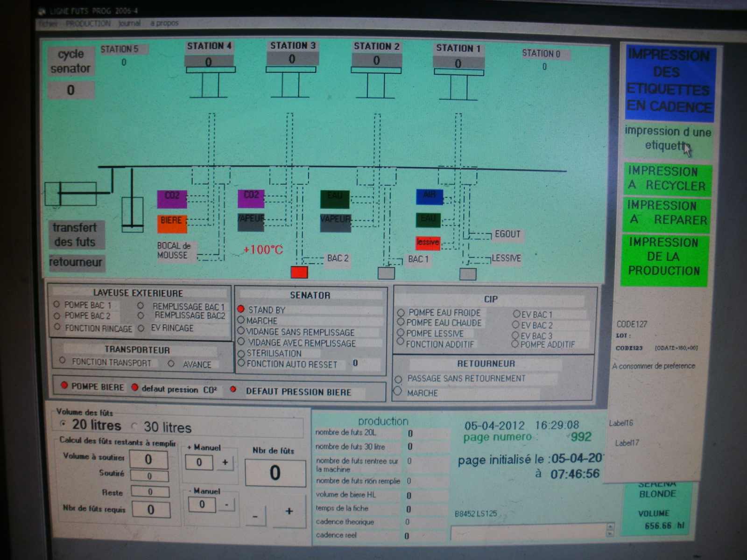Viewport: 747px width, 560px height.
Task: Click the red BAC 2 indicator square
Action: 299,272
